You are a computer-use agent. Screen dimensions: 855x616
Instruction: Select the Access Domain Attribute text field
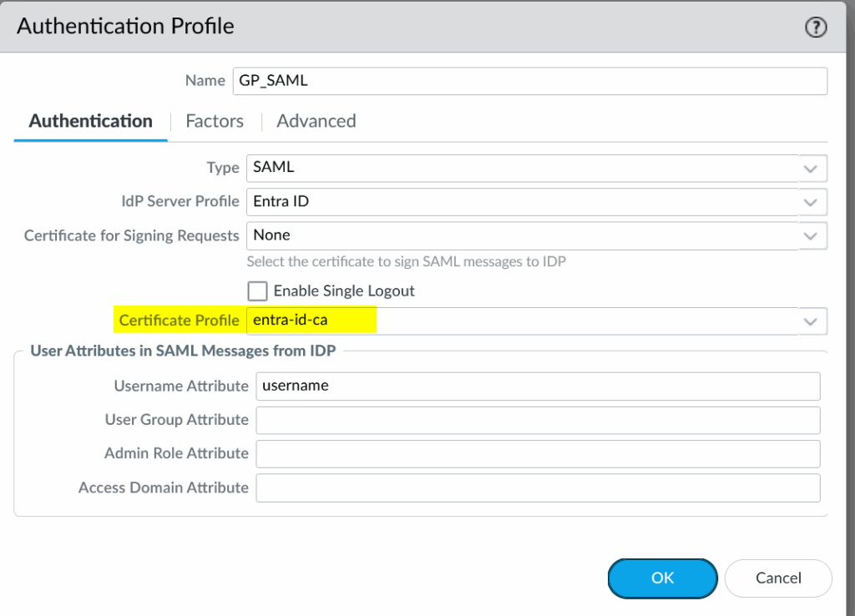(538, 487)
